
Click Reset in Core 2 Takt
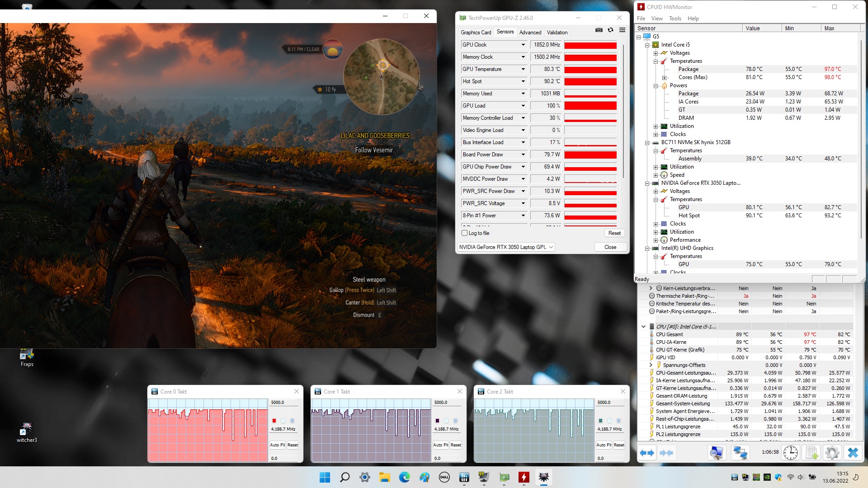[x=619, y=445]
